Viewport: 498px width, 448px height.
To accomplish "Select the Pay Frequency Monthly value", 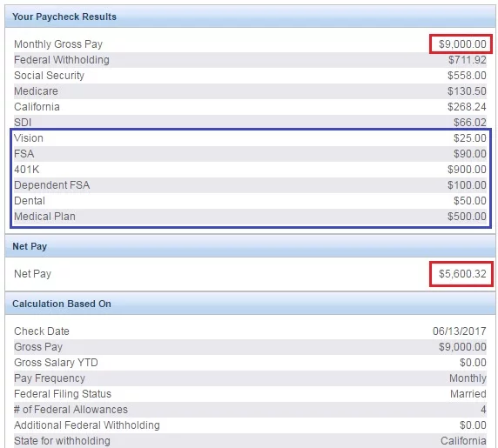I will tap(468, 378).
